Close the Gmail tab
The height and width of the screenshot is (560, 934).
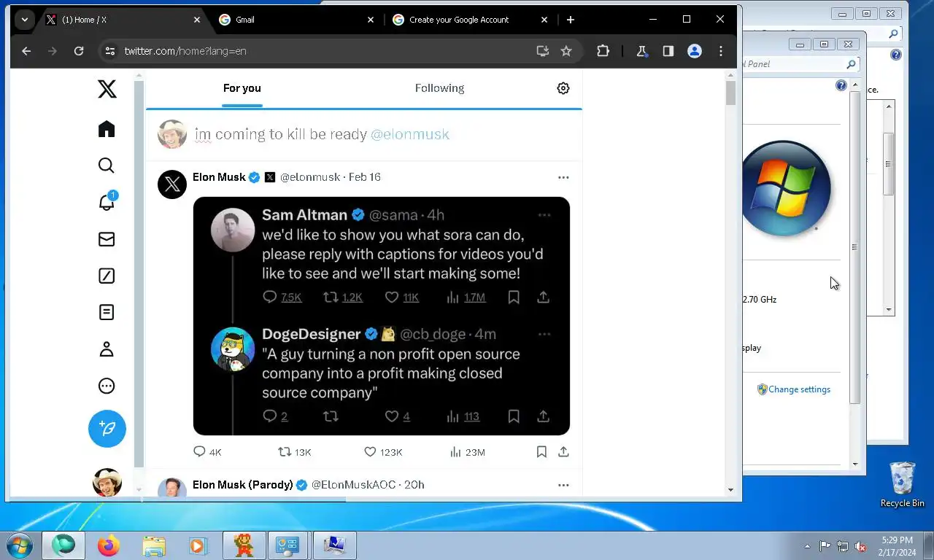tap(371, 20)
